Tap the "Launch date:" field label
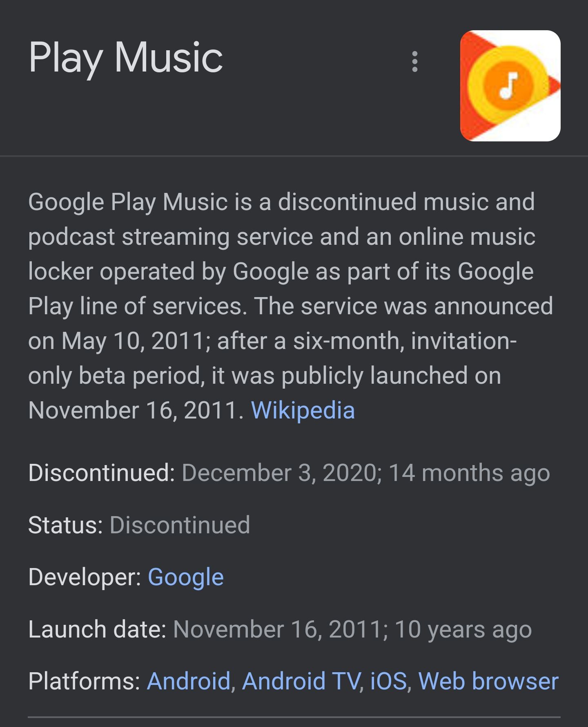 (97, 629)
